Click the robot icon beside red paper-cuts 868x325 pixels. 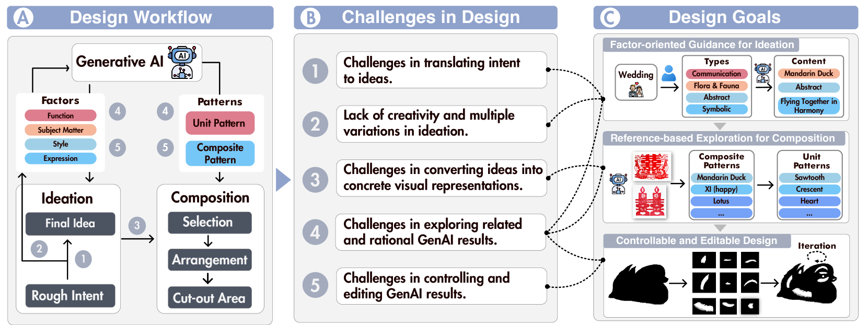[618, 184]
